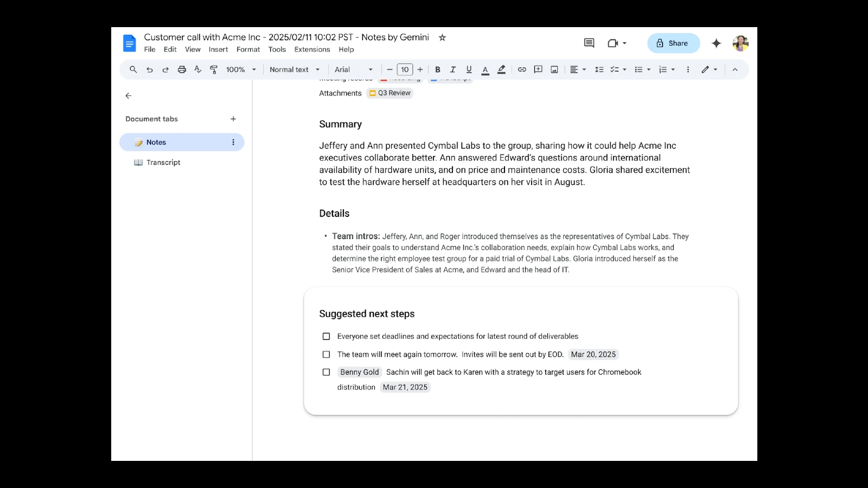
Task: Open the account profile avatar
Action: coord(741,43)
